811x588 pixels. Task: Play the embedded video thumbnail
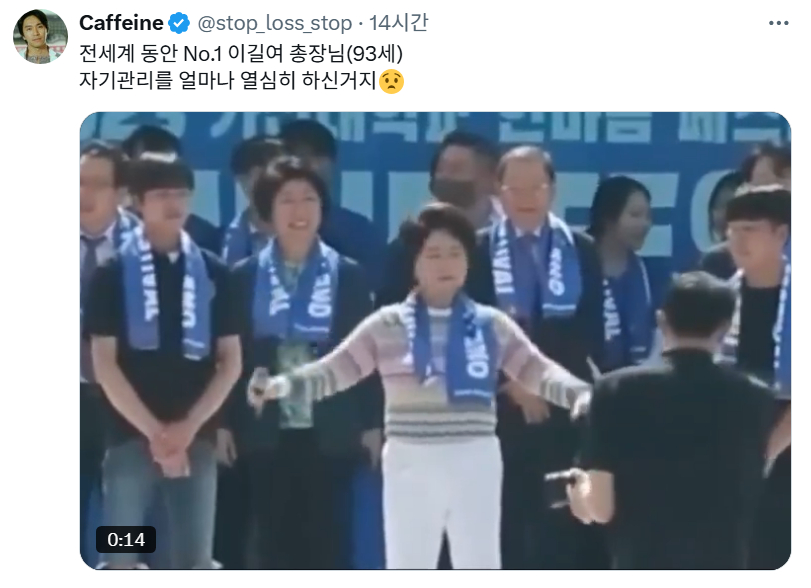(435, 341)
